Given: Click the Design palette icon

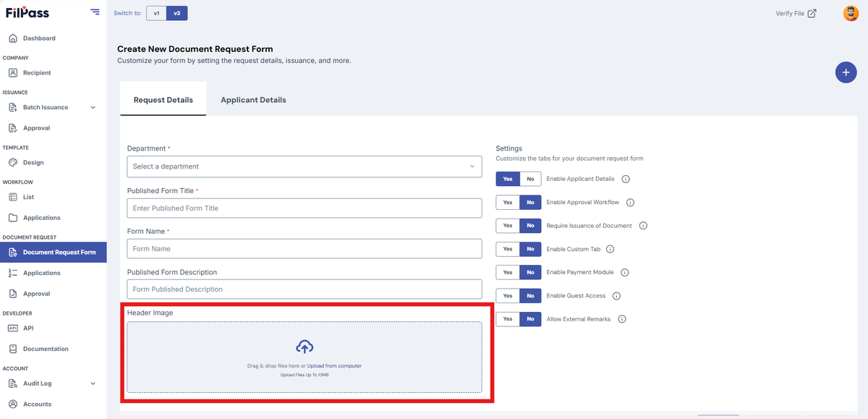Looking at the screenshot, I should click(13, 163).
